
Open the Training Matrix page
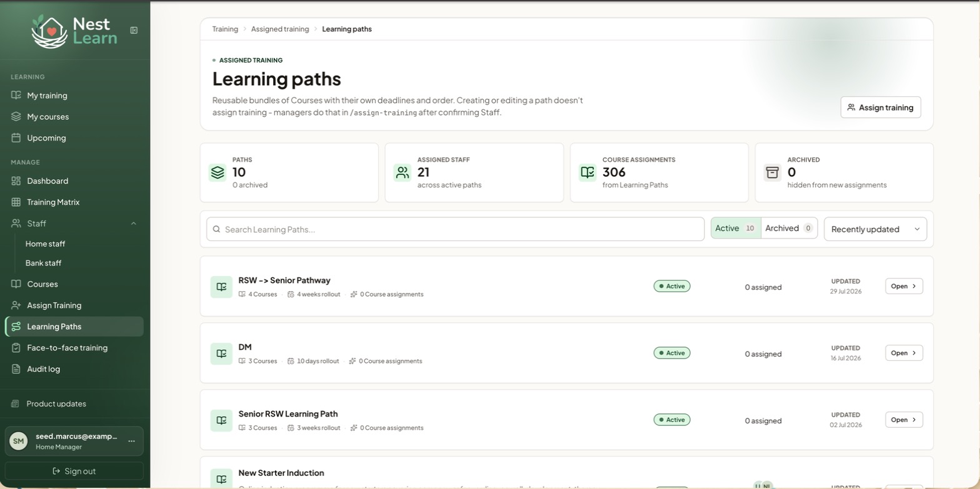(x=74, y=202)
